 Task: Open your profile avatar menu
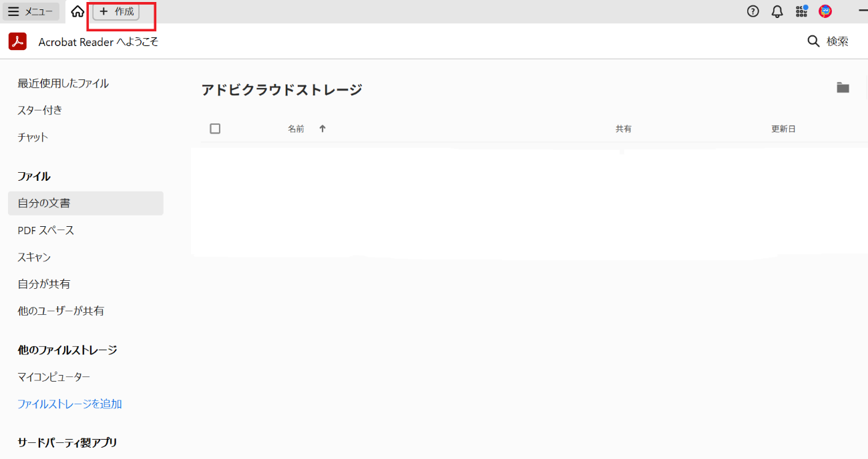click(x=825, y=11)
